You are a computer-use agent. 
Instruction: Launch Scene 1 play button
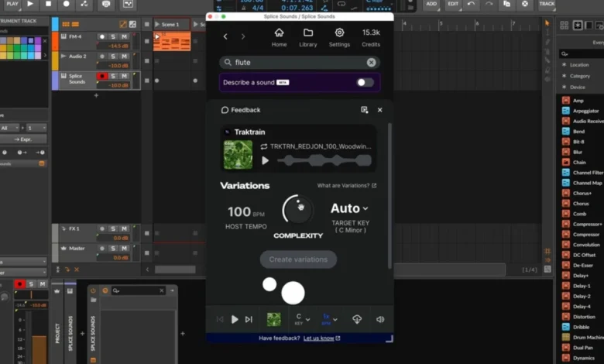click(x=158, y=25)
